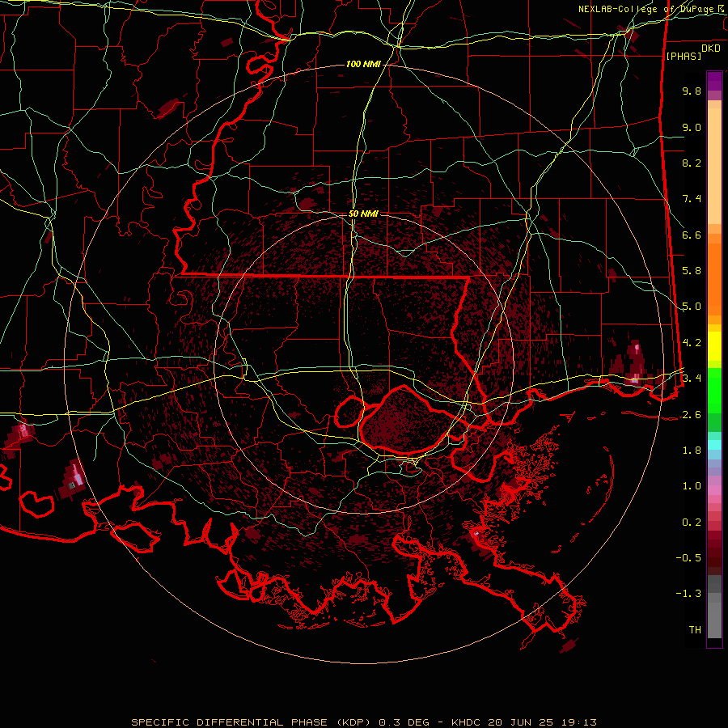Click the 1.8 legend value

click(692, 451)
